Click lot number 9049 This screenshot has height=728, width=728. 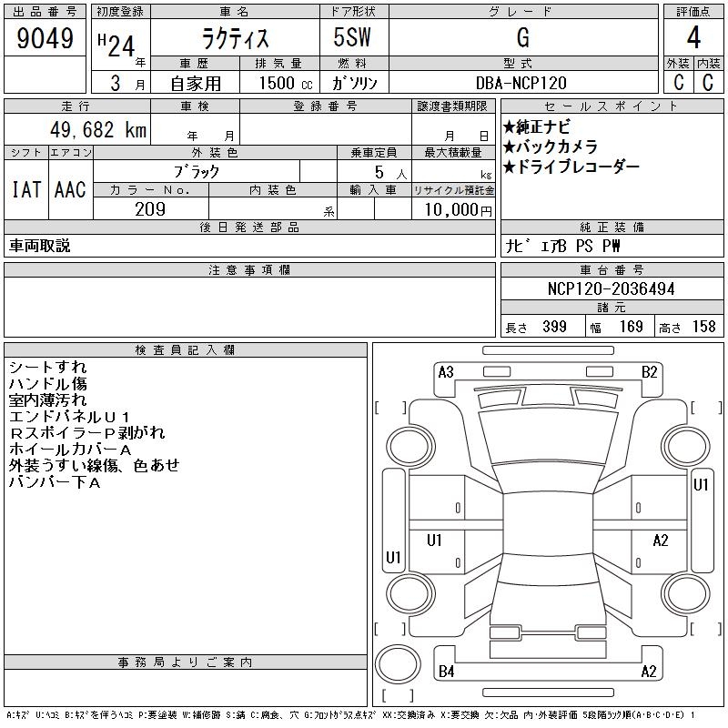(x=45, y=38)
